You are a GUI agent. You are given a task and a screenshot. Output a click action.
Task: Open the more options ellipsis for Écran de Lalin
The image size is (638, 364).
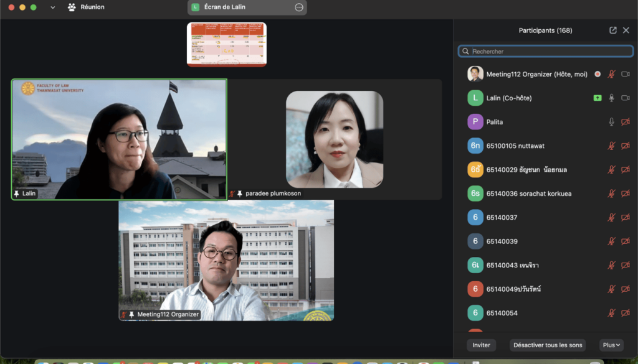[299, 7]
